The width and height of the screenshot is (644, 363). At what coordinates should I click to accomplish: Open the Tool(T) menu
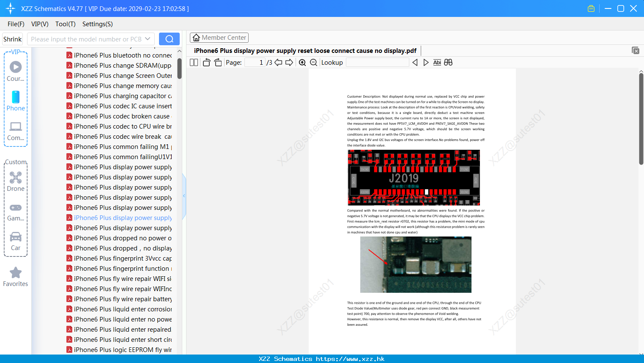click(x=66, y=24)
